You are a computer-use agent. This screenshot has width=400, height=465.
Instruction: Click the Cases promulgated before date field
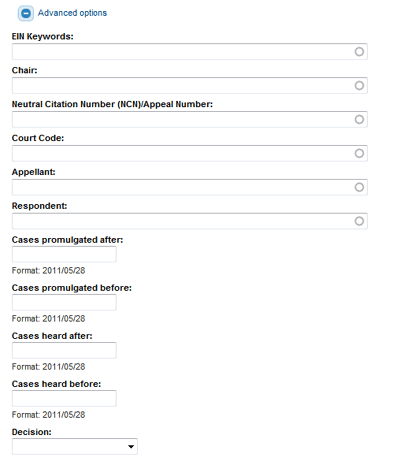(64, 302)
